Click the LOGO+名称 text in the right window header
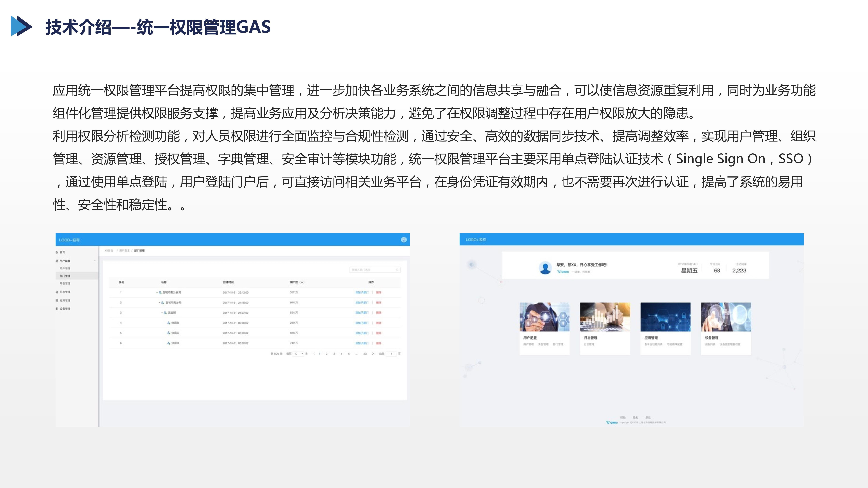 (476, 240)
